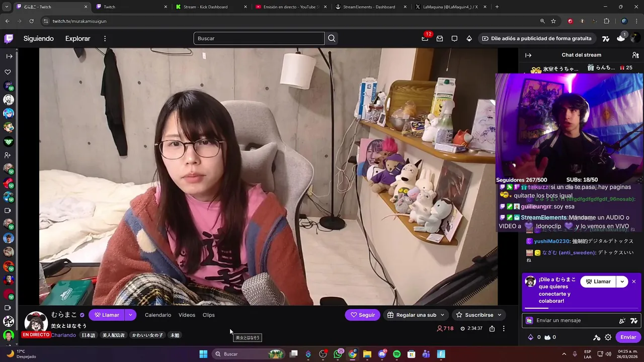Open the Calendario tab
The image size is (644, 362).
(158, 315)
